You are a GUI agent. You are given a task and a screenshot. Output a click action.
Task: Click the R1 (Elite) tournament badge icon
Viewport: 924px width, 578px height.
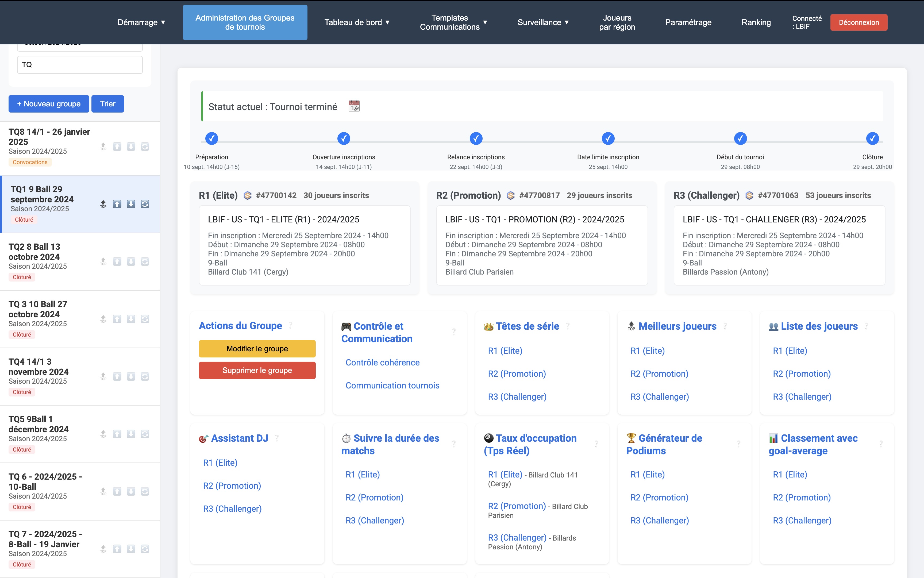tap(248, 196)
